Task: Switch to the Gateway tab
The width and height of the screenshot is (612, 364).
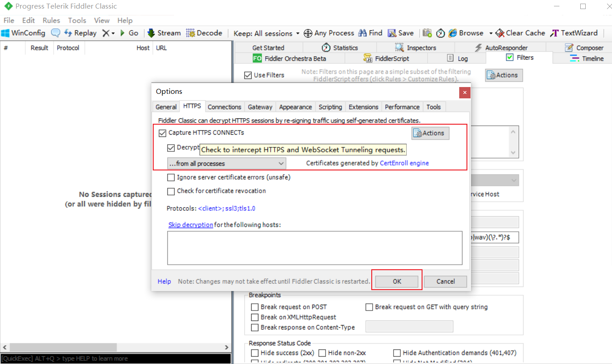Action: (260, 107)
